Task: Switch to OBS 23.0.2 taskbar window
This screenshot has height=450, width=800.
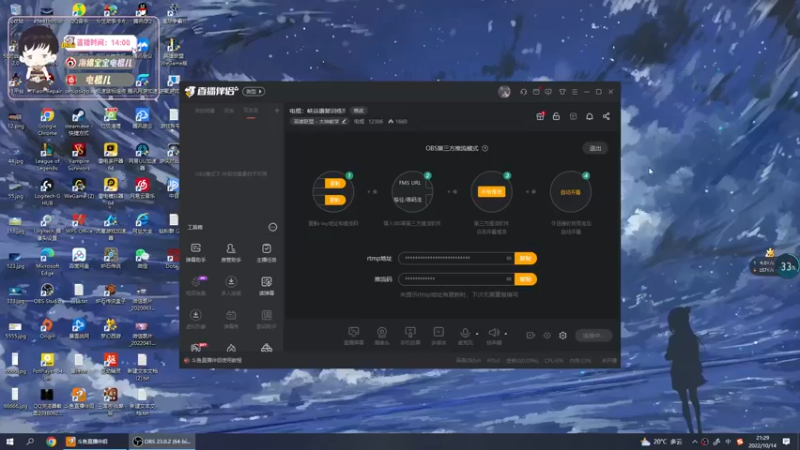Action: [x=161, y=441]
